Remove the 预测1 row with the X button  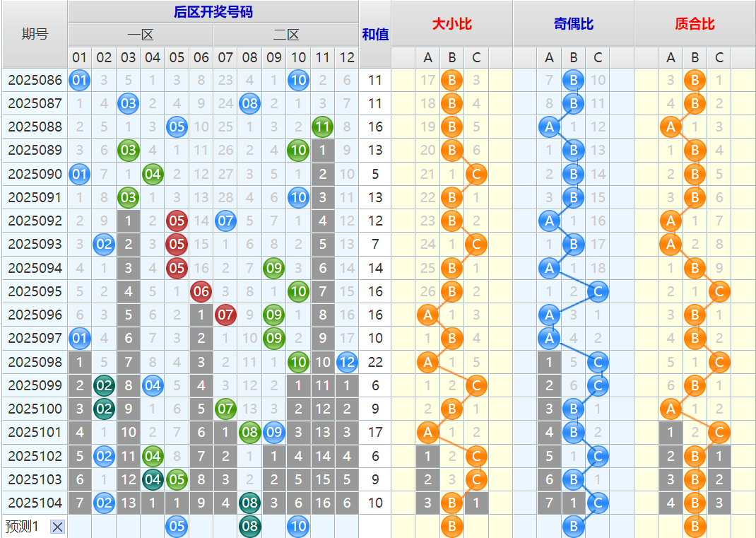point(57,527)
